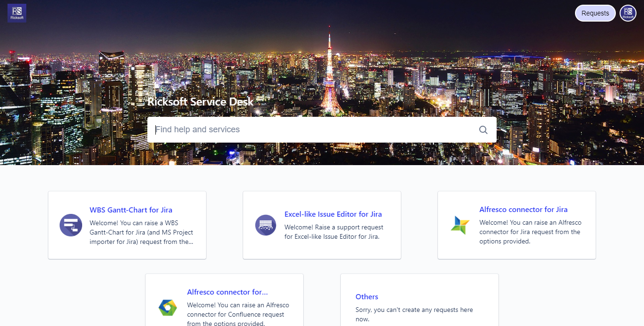Open the Others portal link

click(367, 297)
